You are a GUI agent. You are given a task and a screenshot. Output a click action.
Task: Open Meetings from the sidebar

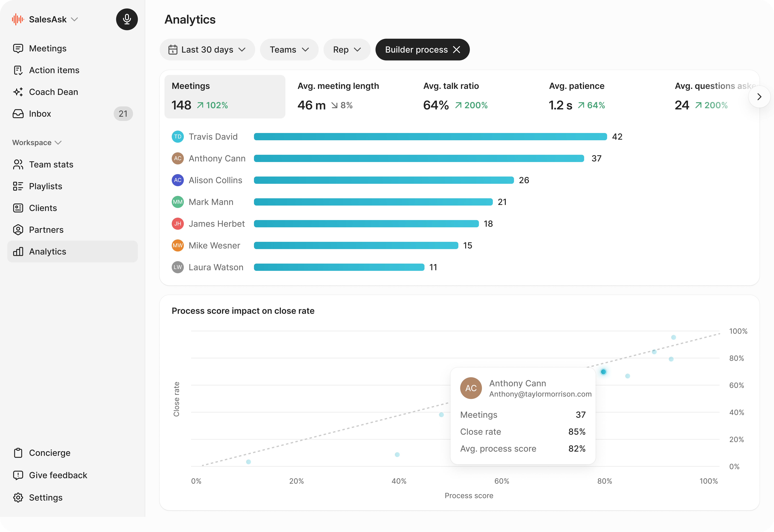click(48, 49)
